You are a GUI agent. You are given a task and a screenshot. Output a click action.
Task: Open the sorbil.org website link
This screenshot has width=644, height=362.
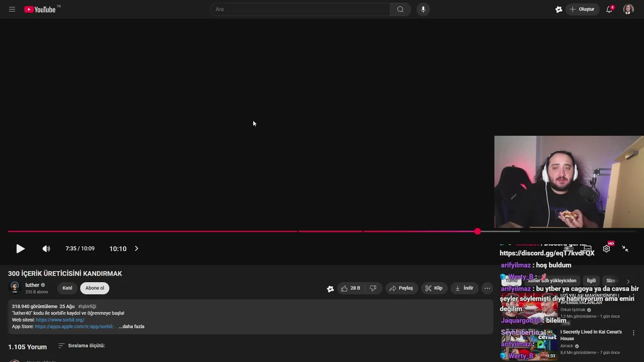pos(60,320)
